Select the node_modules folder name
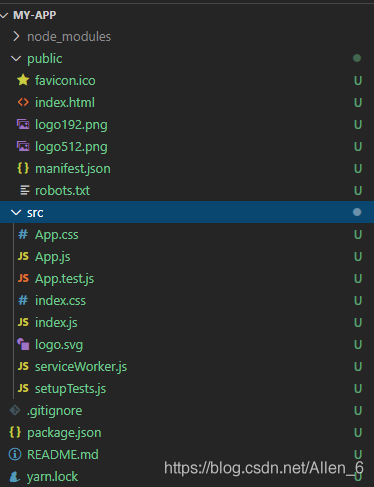This screenshot has width=374, height=487. (x=69, y=37)
